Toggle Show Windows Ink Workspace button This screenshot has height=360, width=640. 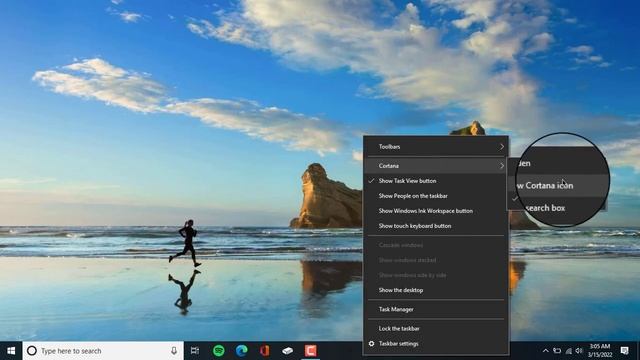point(436,211)
